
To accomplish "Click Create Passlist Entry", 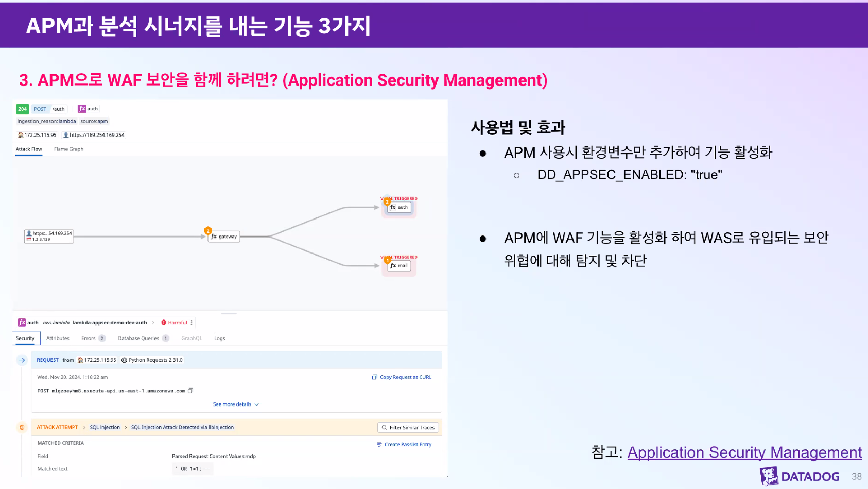I will [x=404, y=444].
